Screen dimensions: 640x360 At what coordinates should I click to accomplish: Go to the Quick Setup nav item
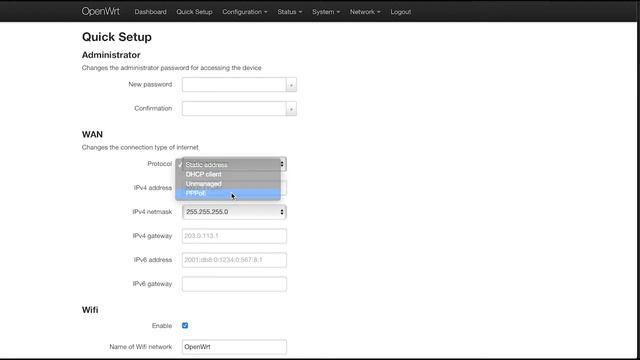pos(194,12)
